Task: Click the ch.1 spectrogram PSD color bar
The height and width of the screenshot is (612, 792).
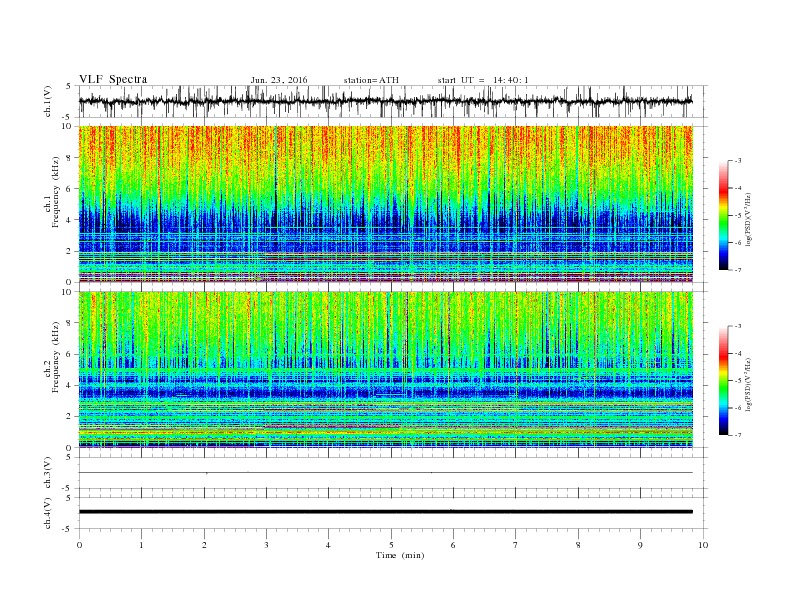Action: pyautogui.click(x=724, y=215)
